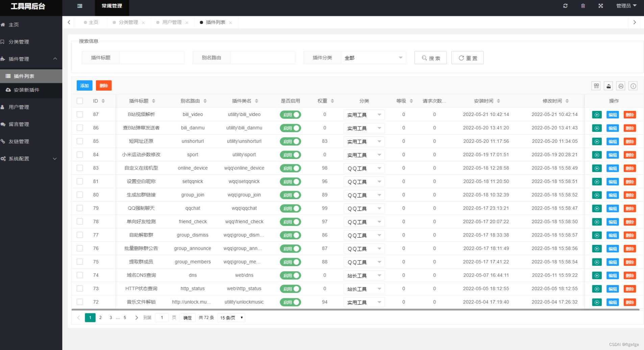Click the 添加 button to add a plugin

[x=84, y=85]
